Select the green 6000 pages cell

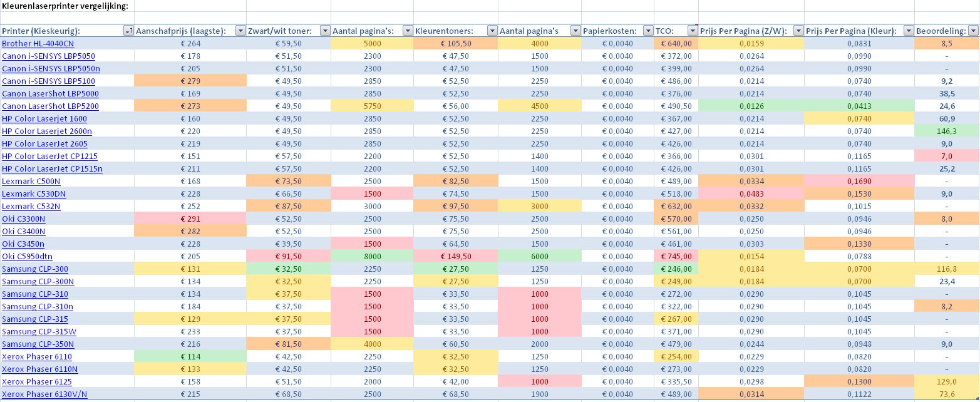[540, 257]
